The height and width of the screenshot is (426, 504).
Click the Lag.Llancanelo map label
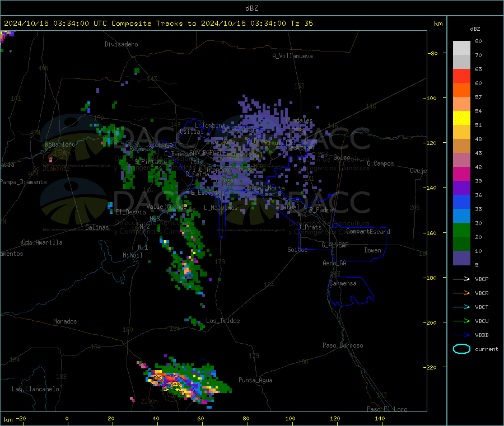pos(35,389)
